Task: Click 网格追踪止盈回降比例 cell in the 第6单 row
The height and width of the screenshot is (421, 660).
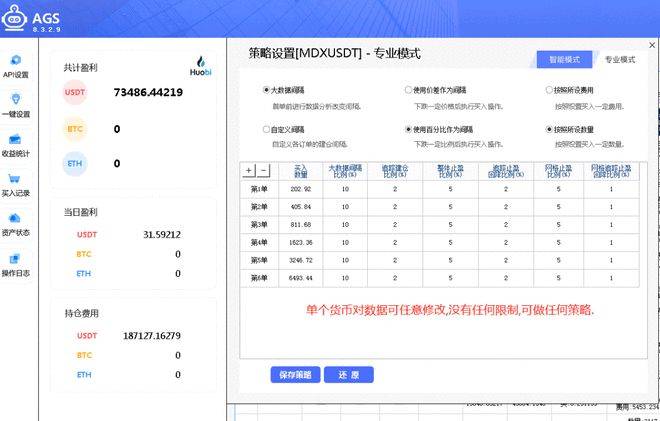Action: pos(611,278)
